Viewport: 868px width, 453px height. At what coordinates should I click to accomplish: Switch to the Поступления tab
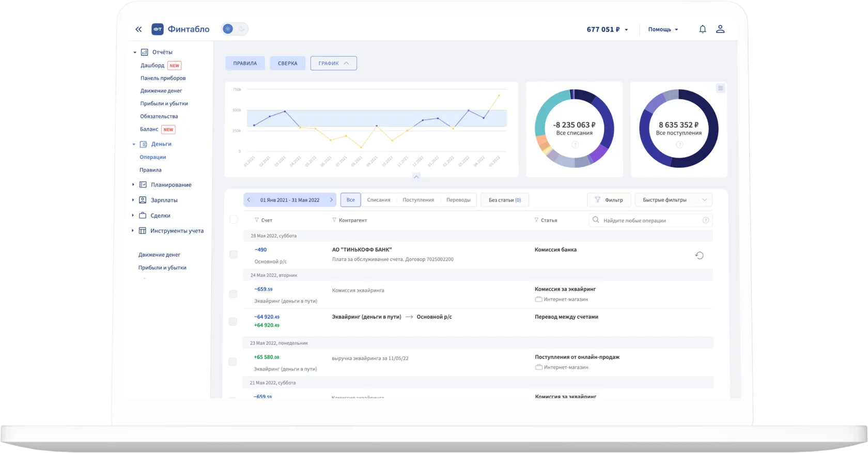[418, 200]
